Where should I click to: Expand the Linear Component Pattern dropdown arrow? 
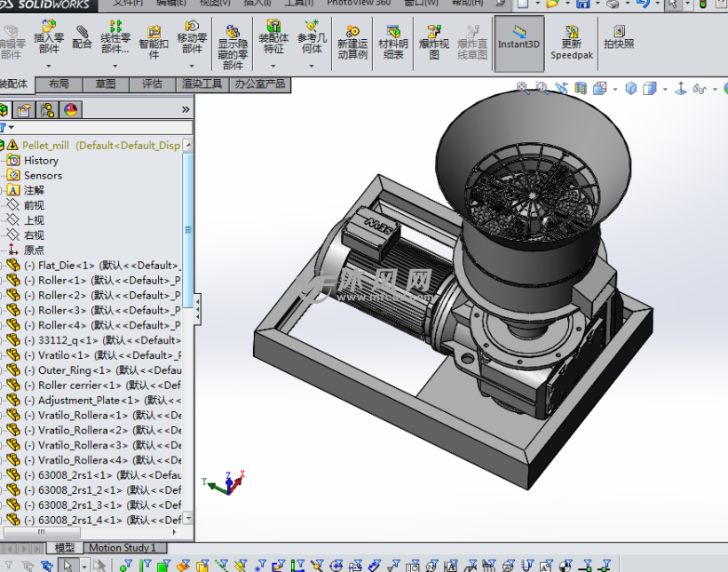[115, 64]
